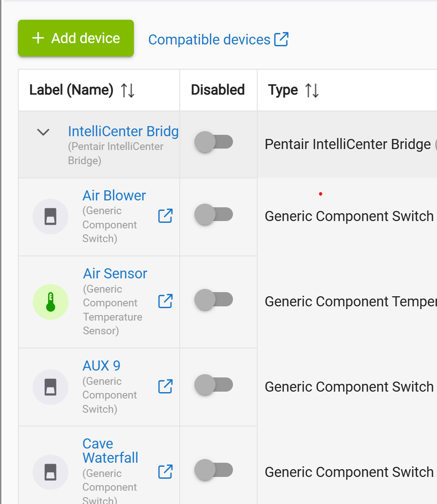Image resolution: width=437 pixels, height=504 pixels.
Task: Click the Cave Waterfall switch icon
Action: click(50, 472)
